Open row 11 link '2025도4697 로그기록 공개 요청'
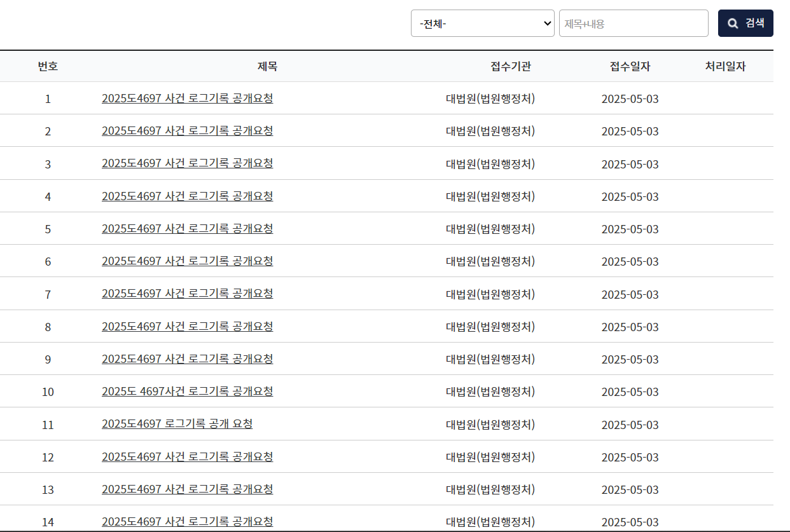The height and width of the screenshot is (532, 790). click(x=177, y=424)
